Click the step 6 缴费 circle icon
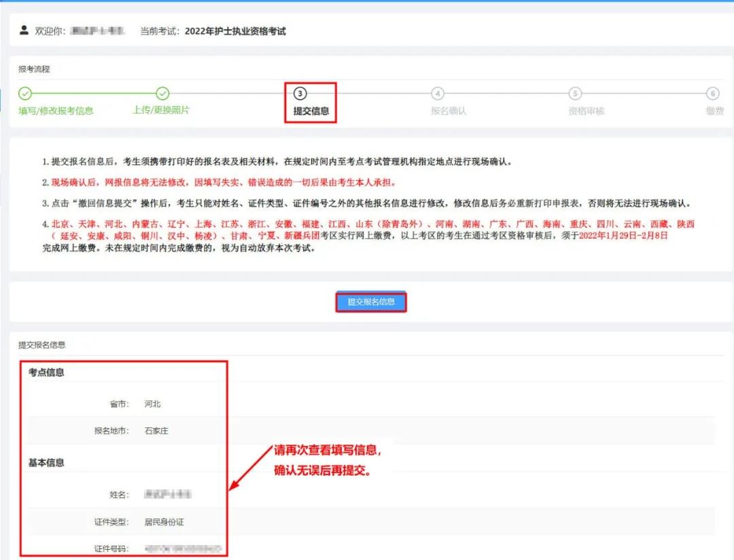Screen dimensions: 734x560 (712, 93)
